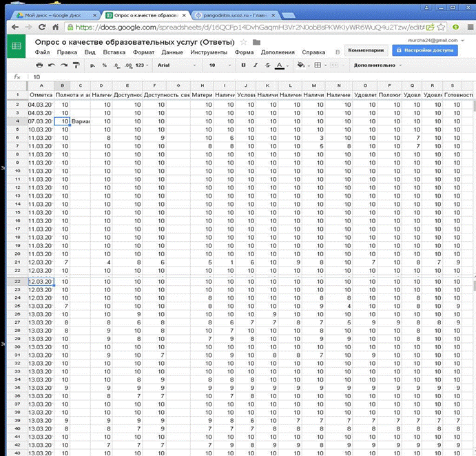Open the Правка menu

click(x=67, y=52)
